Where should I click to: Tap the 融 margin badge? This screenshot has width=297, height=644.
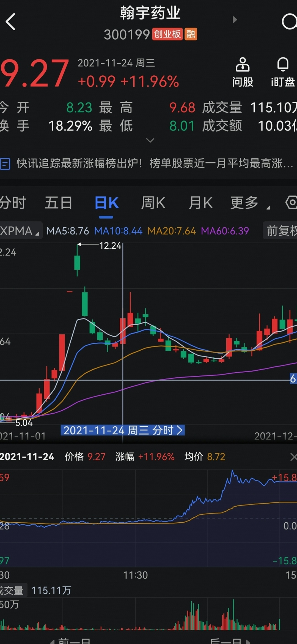[x=191, y=34]
